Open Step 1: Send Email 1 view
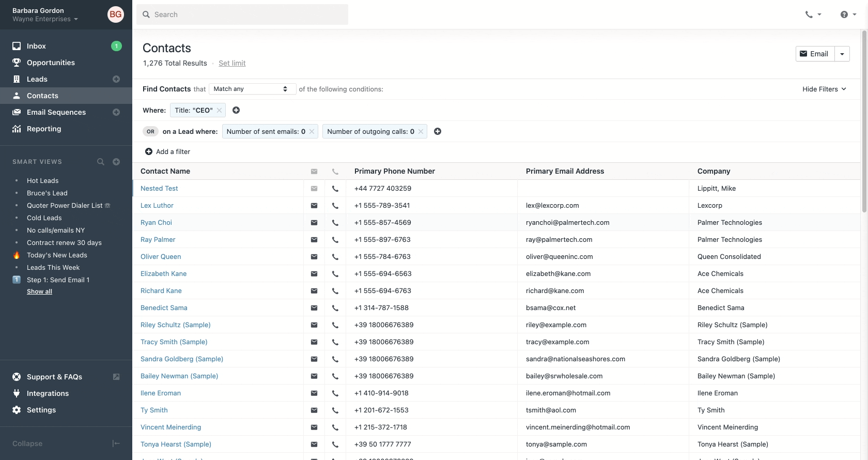Viewport: 868px width, 460px height. (58, 280)
